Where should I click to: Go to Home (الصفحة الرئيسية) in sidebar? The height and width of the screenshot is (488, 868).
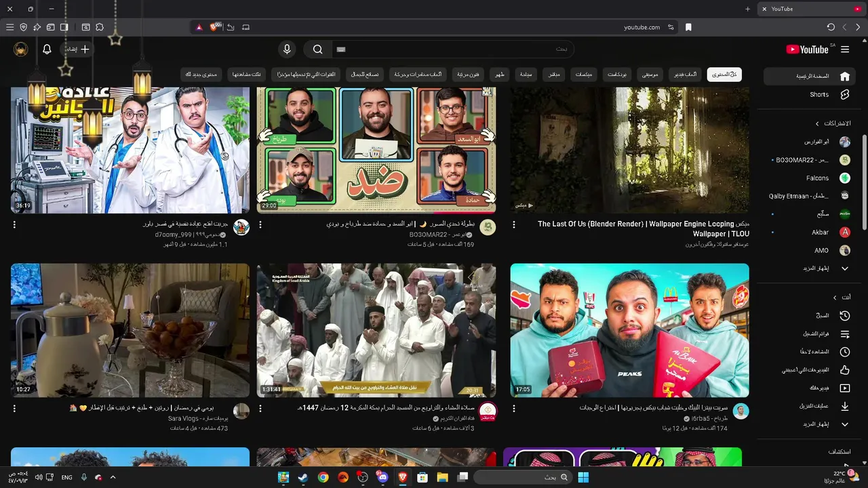pos(810,76)
